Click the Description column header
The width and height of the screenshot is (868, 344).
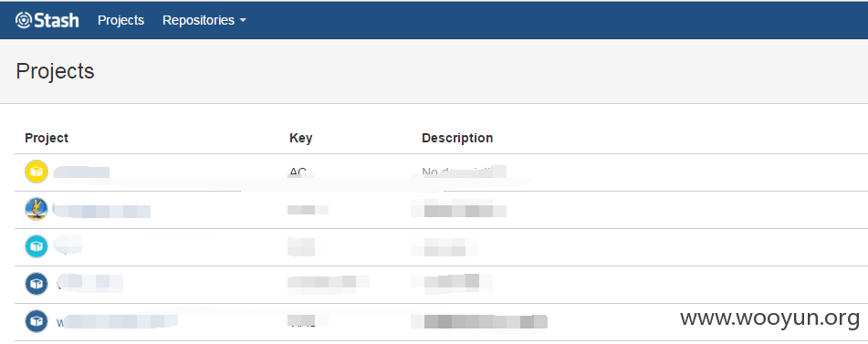coord(457,138)
